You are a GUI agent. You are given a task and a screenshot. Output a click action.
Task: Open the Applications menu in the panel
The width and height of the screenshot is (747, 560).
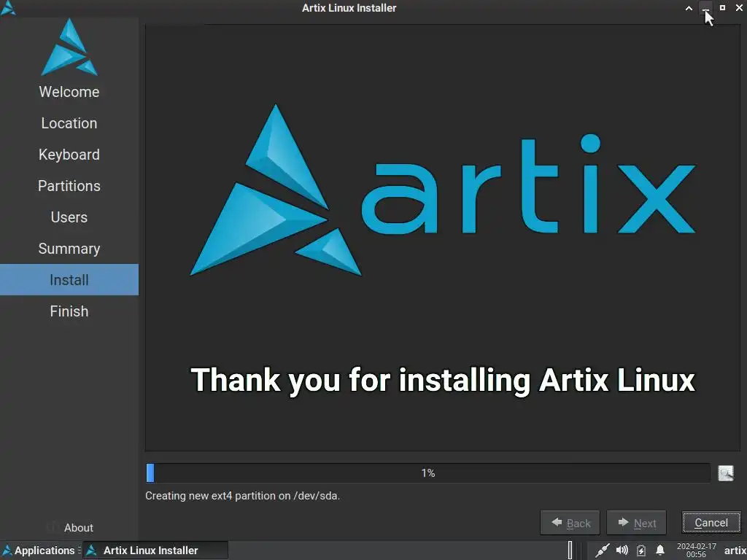coord(38,551)
